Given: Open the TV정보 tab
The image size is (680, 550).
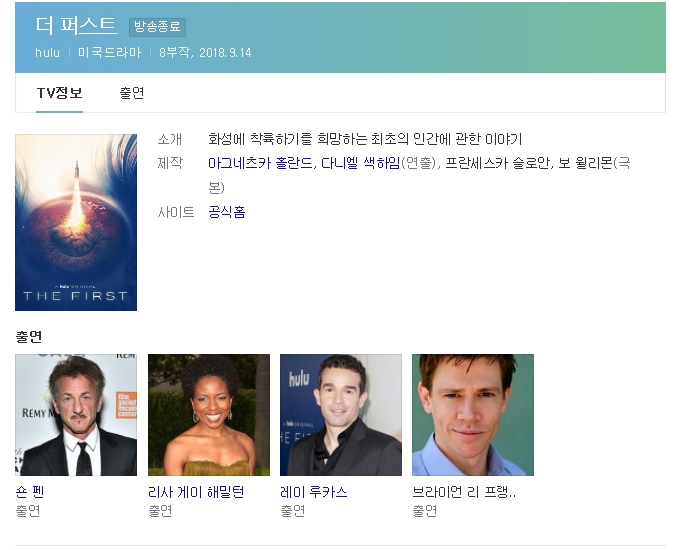Looking at the screenshot, I should (59, 93).
